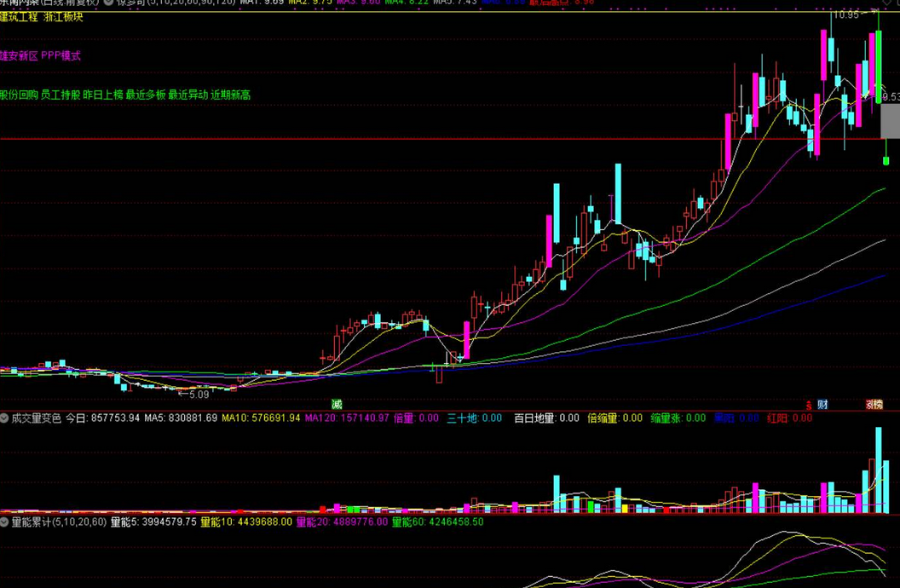Viewport: 900px width, 588px height.
Task: Click the 缩量涨: 0.00 value
Action: pyautogui.click(x=678, y=418)
